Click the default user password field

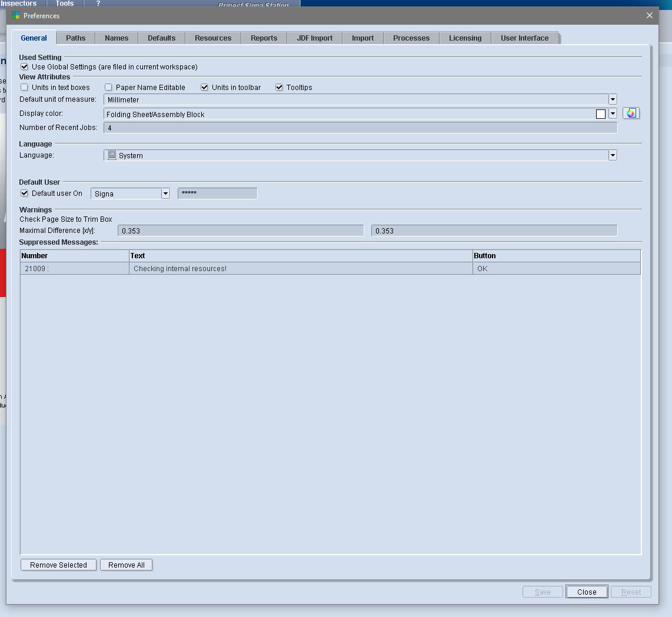(217, 194)
